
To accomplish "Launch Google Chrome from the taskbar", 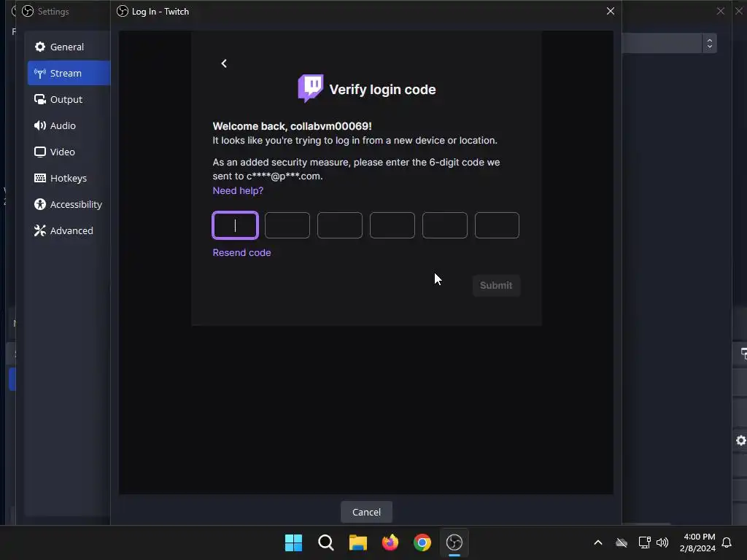I will pos(422,542).
